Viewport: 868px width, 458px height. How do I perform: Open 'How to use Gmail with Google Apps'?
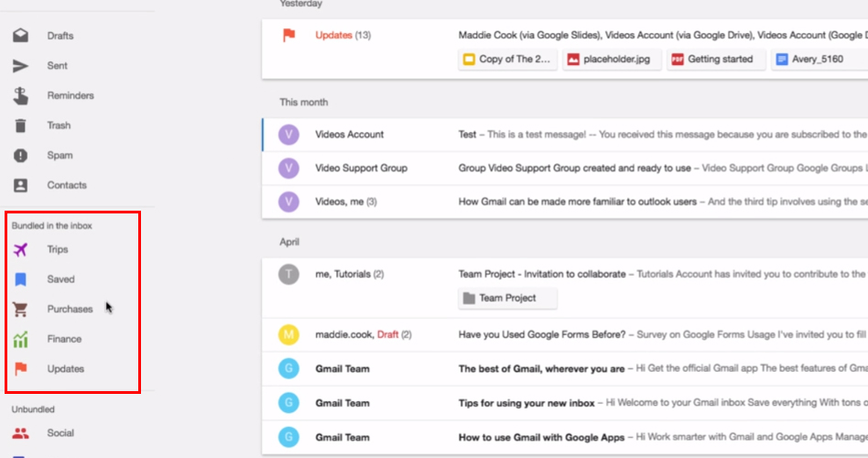click(565, 438)
